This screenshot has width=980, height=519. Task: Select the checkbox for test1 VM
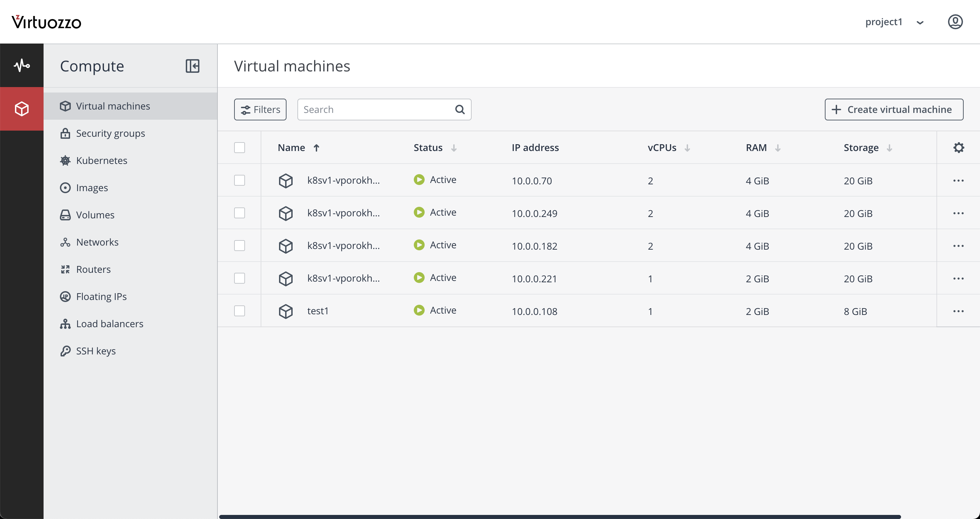(x=239, y=311)
